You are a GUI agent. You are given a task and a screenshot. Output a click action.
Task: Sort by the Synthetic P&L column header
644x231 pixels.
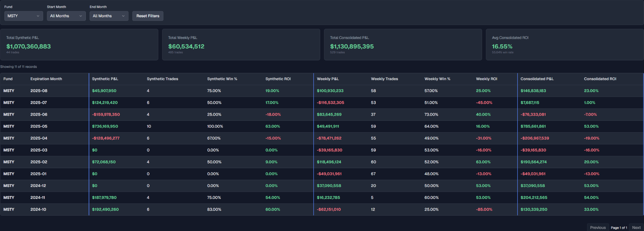(105, 79)
